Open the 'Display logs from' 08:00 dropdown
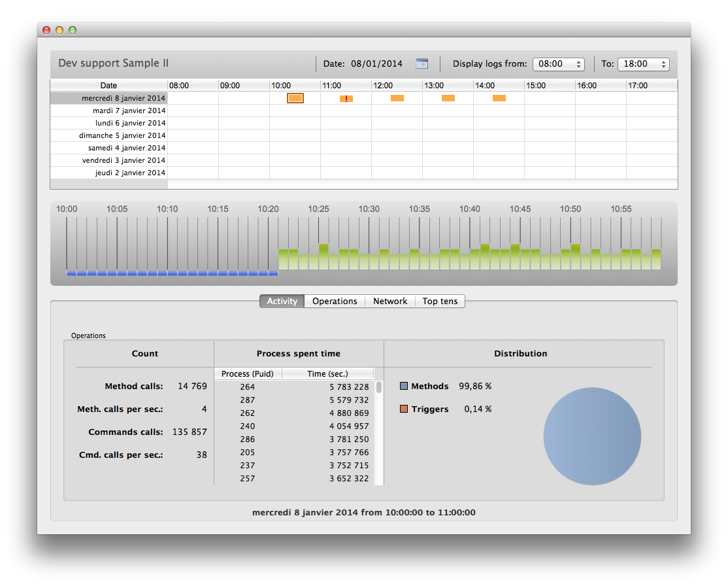Viewport: 728px width, 586px height. pyautogui.click(x=559, y=64)
